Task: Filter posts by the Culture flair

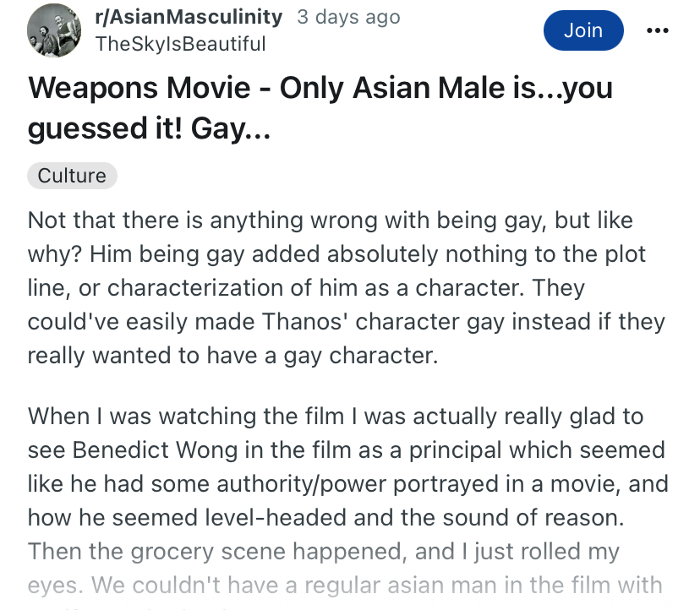Action: [x=72, y=176]
